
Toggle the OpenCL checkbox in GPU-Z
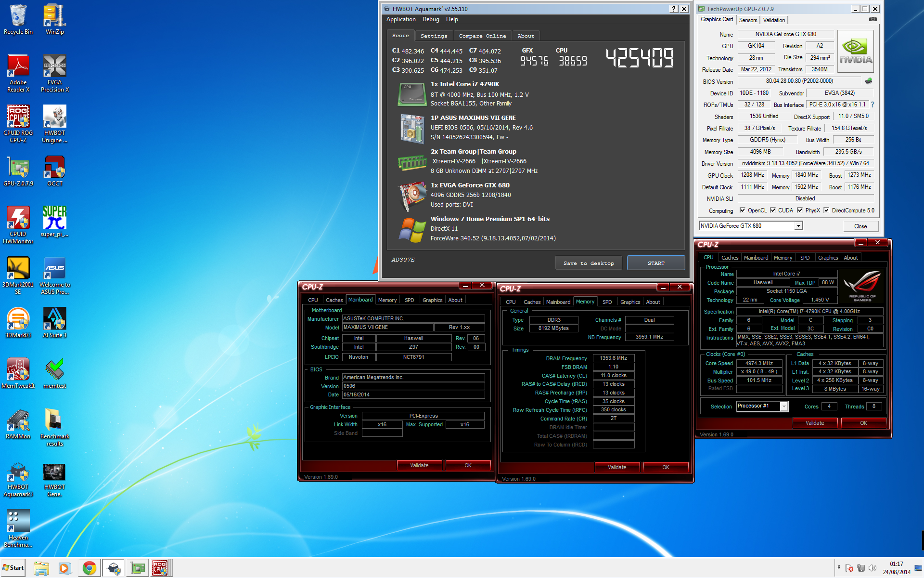click(743, 210)
